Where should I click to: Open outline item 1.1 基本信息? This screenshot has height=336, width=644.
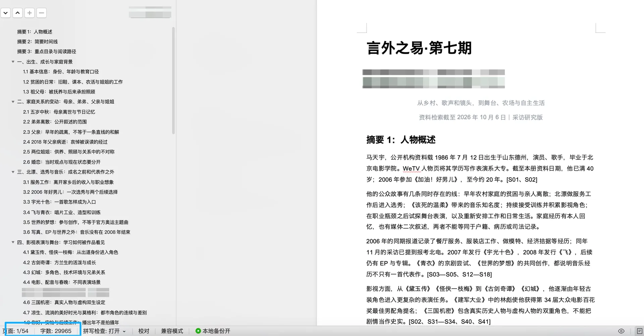pyautogui.click(x=61, y=71)
